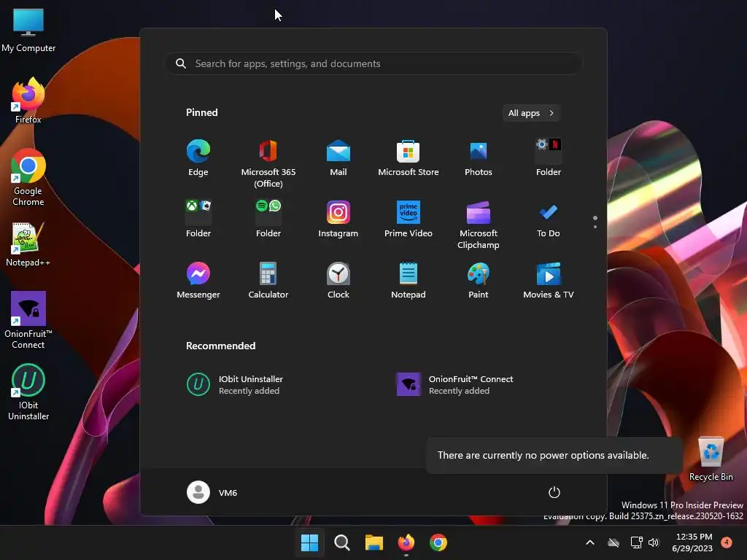The image size is (747, 560).
Task: Click the OneDrive cloud tray icon
Action: click(x=614, y=542)
